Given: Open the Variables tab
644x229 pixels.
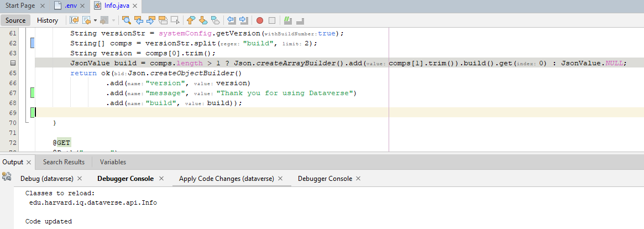Looking at the screenshot, I should 113,162.
